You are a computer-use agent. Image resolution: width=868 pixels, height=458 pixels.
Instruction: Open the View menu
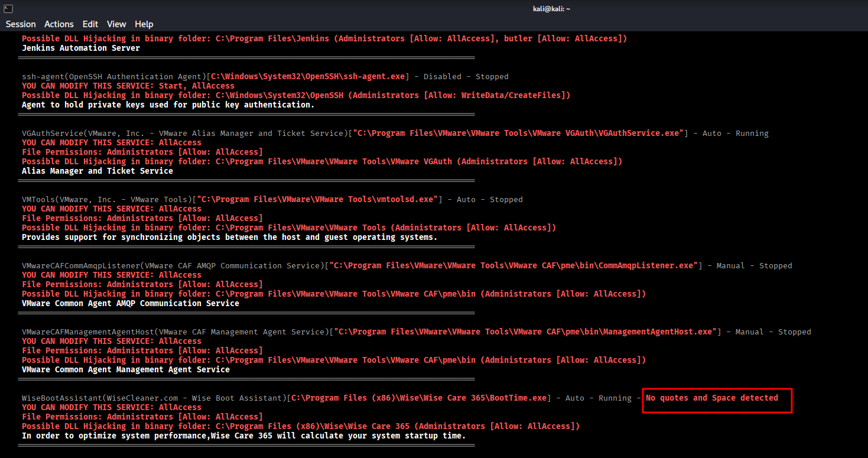[116, 24]
